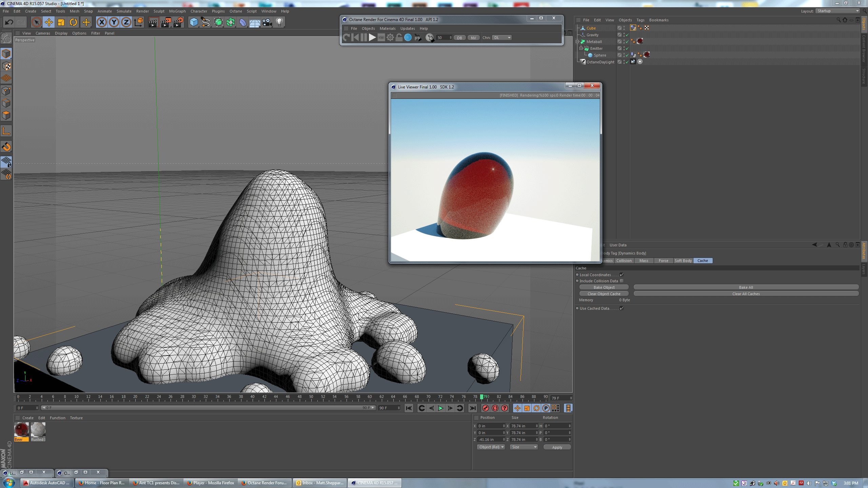The width and height of the screenshot is (868, 488).
Task: Open the Object (Rel) coordinate dropdown
Action: (x=491, y=447)
